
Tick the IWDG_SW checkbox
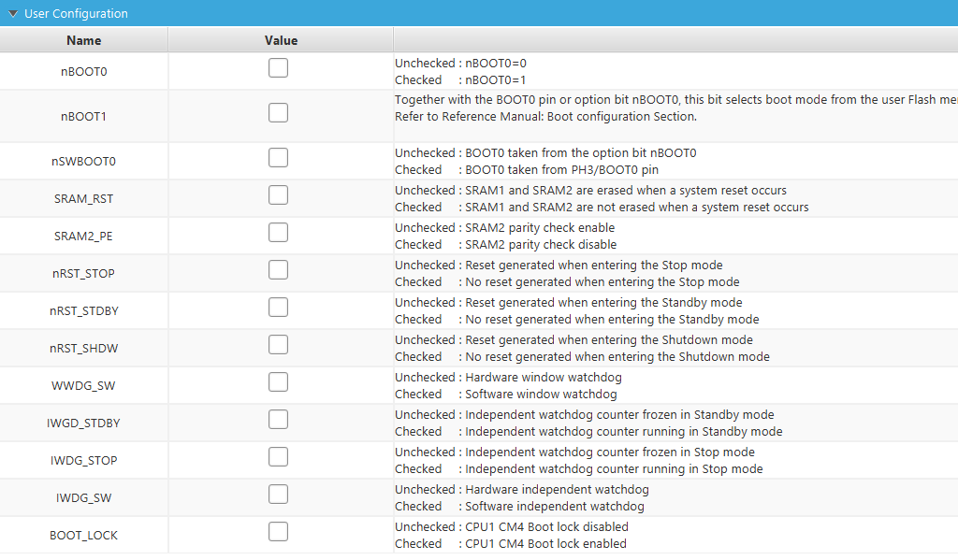click(278, 495)
